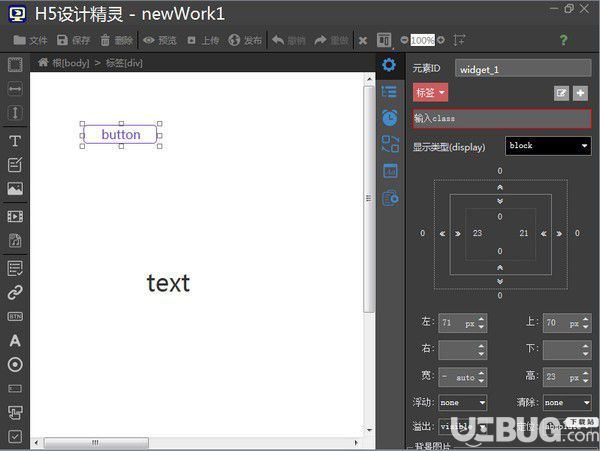The image size is (600, 451).
Task: Open the display type block dropdown
Action: click(548, 146)
